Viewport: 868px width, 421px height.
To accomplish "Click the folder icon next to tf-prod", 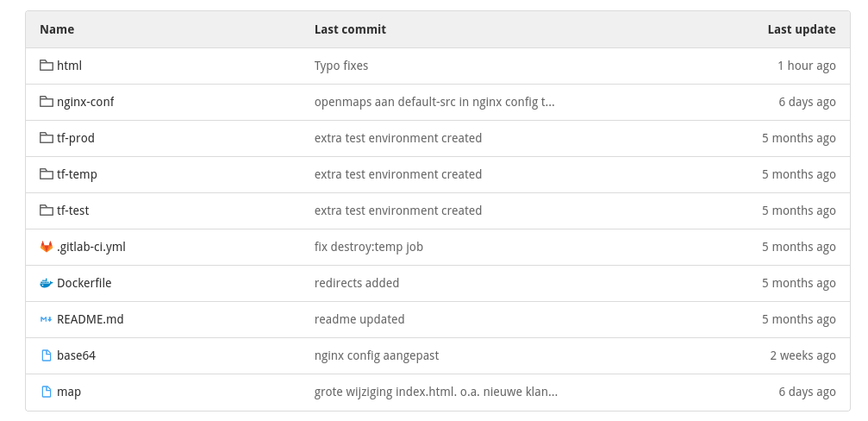I will pos(47,138).
